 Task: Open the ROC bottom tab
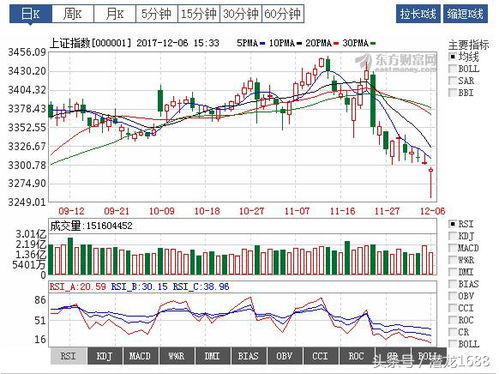point(356,356)
